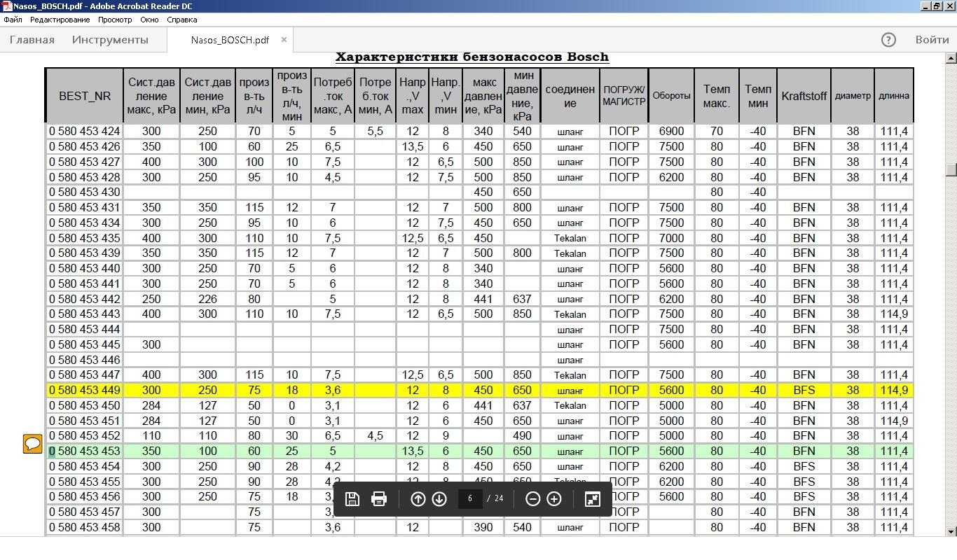957x560 pixels.
Task: Open the yellow comment note icon
Action: click(32, 444)
